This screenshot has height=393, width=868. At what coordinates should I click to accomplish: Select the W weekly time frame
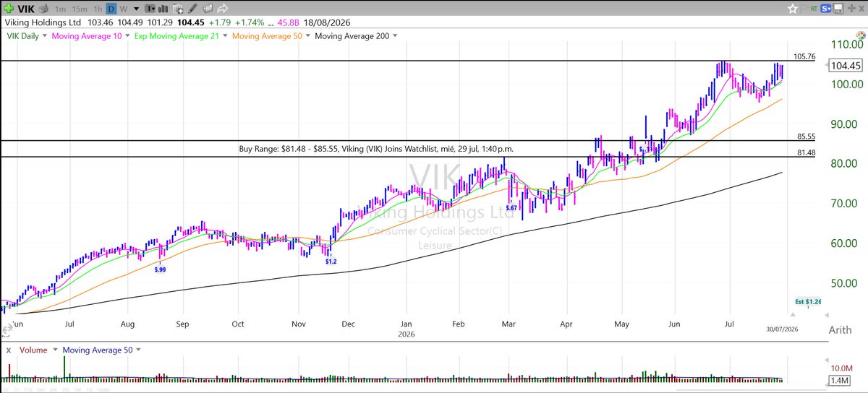coord(123,9)
